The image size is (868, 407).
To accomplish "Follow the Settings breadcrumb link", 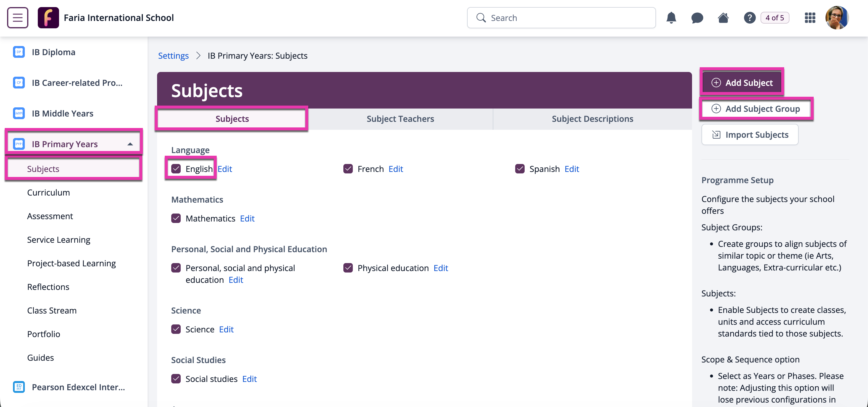I will (173, 55).
